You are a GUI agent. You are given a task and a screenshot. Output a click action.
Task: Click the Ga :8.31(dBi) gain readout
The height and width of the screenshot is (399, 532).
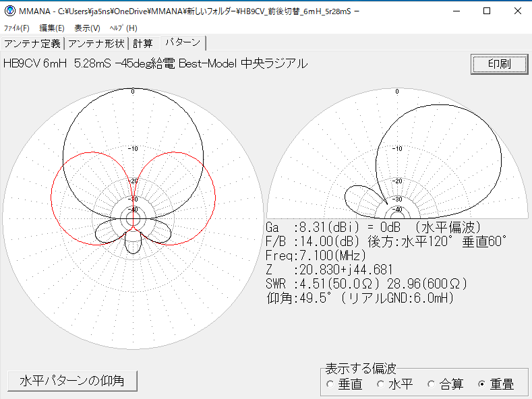[x=374, y=227]
